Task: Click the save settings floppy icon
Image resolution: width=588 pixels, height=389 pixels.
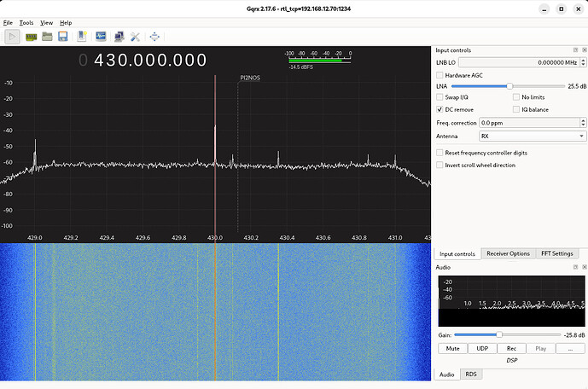Action: click(62, 37)
